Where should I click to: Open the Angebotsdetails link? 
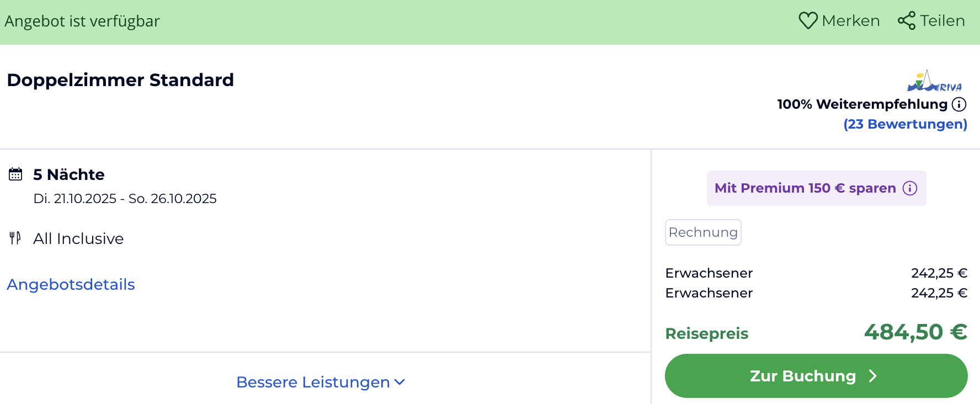tap(71, 284)
